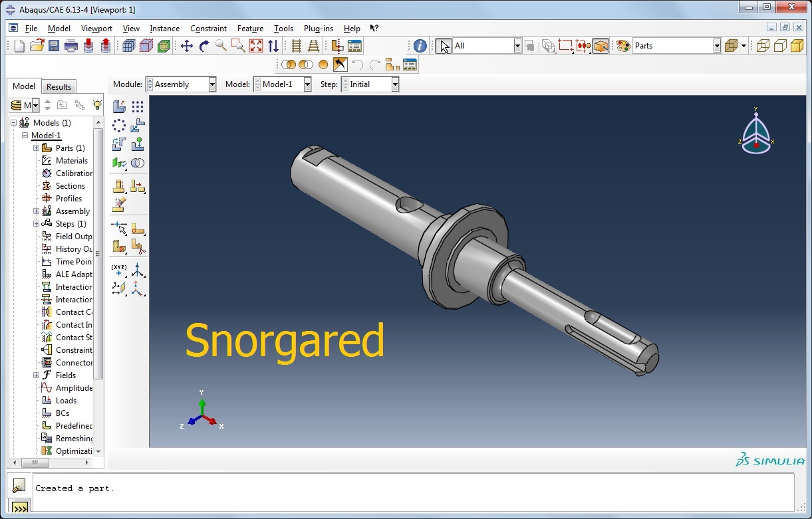This screenshot has width=812, height=519.
Task: Open the Color Code palette icon
Action: (623, 46)
